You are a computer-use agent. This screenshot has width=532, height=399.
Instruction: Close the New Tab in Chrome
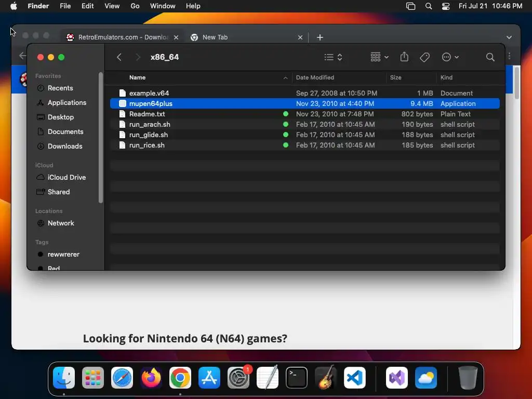[x=300, y=37]
